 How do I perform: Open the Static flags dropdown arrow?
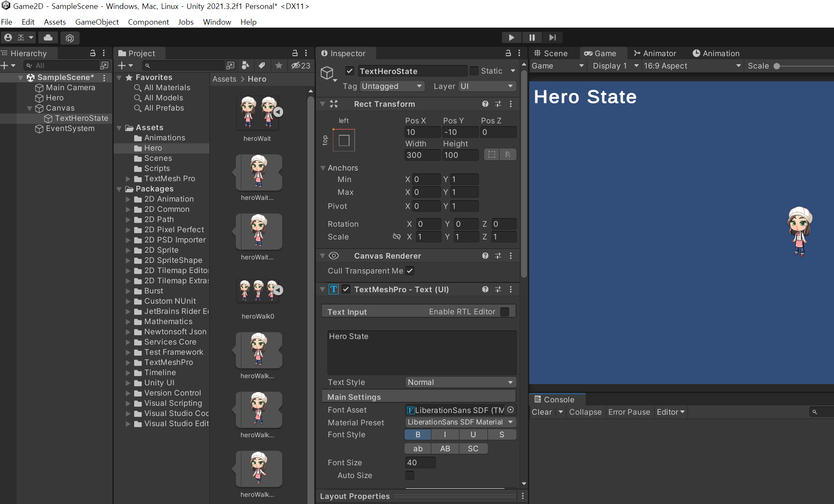[513, 71]
